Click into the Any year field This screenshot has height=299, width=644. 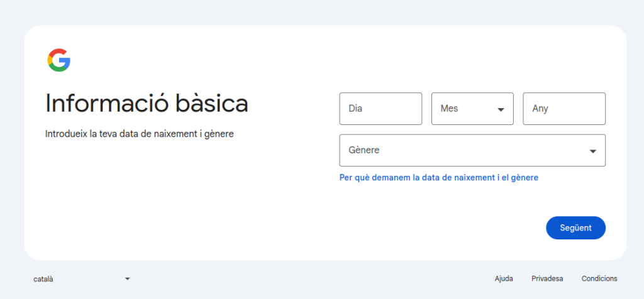pyautogui.click(x=564, y=109)
